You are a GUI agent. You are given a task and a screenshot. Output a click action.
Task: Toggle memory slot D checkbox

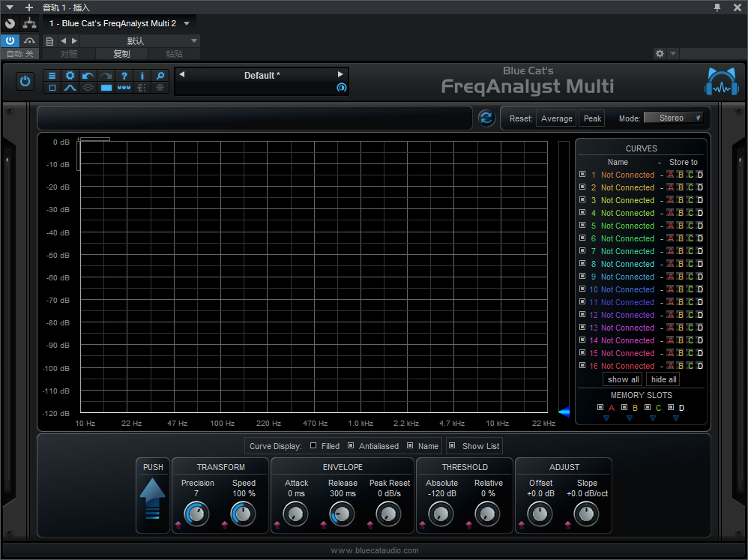pyautogui.click(x=671, y=407)
